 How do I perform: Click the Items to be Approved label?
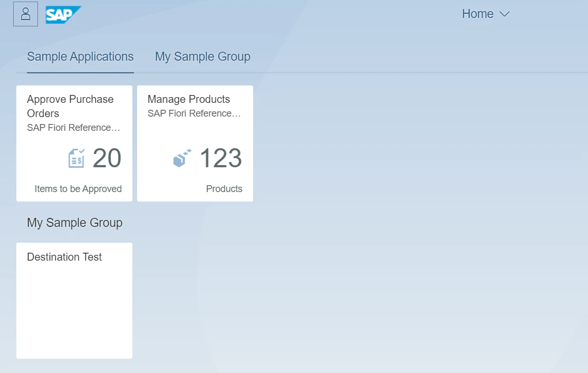(78, 189)
